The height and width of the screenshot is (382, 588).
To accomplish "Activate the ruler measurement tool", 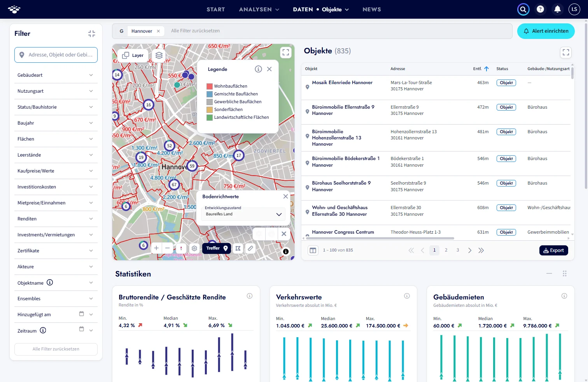I will pos(250,248).
